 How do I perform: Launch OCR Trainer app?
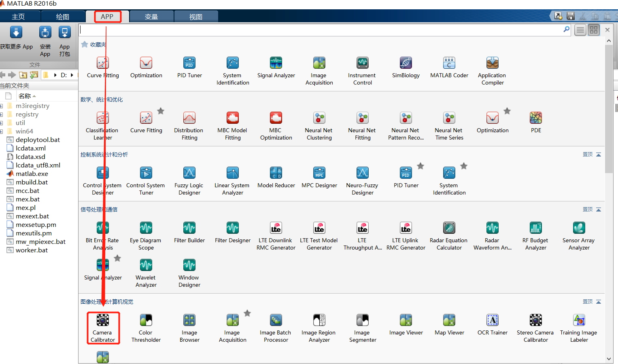[492, 325]
